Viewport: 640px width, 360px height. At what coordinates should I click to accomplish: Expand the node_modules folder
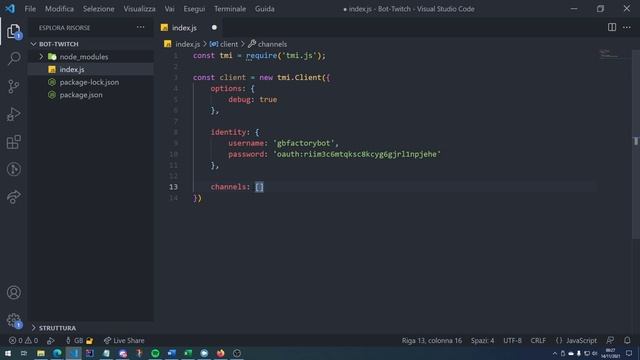[x=41, y=57]
